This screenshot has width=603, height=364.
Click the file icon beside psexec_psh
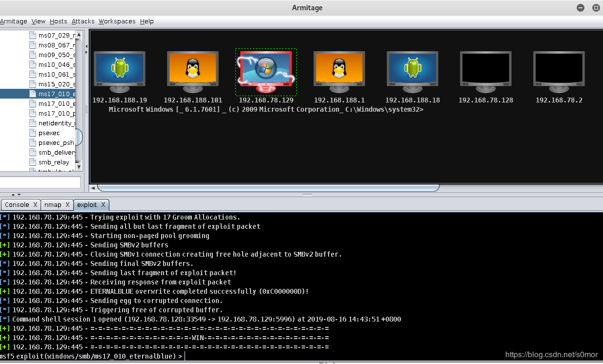tap(33, 142)
